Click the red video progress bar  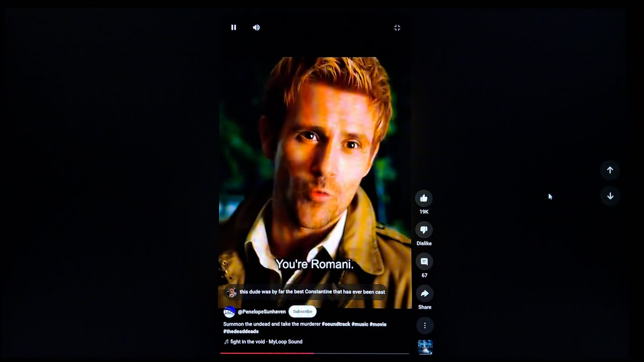[314, 353]
